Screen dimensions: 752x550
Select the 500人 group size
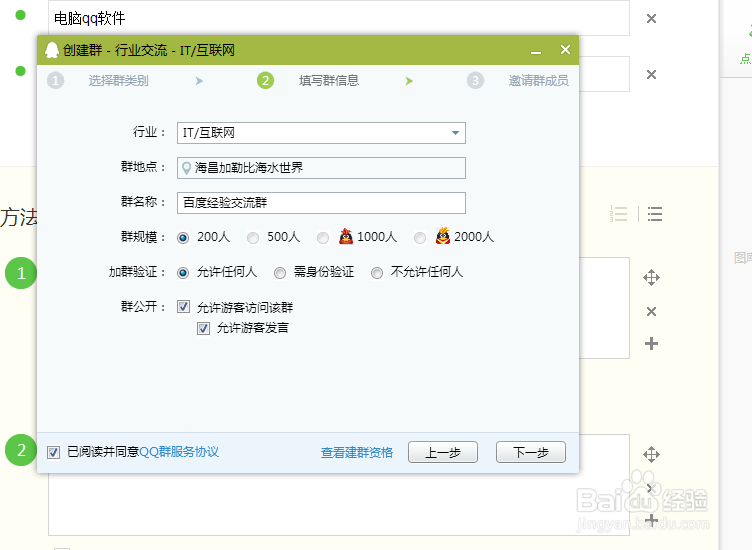[x=253, y=238]
